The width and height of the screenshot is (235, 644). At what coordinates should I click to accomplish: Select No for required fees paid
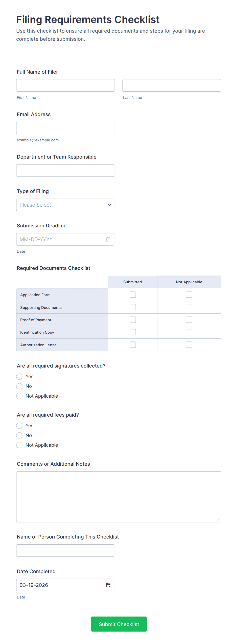tap(19, 436)
